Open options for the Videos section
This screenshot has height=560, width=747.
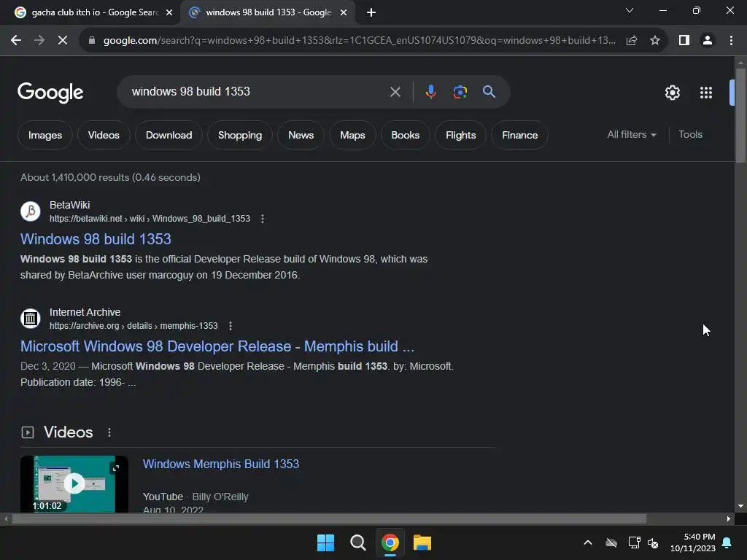(x=109, y=432)
